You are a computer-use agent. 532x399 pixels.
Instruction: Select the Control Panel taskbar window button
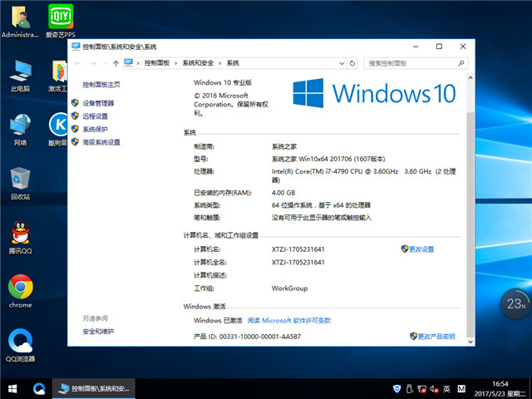point(94,388)
